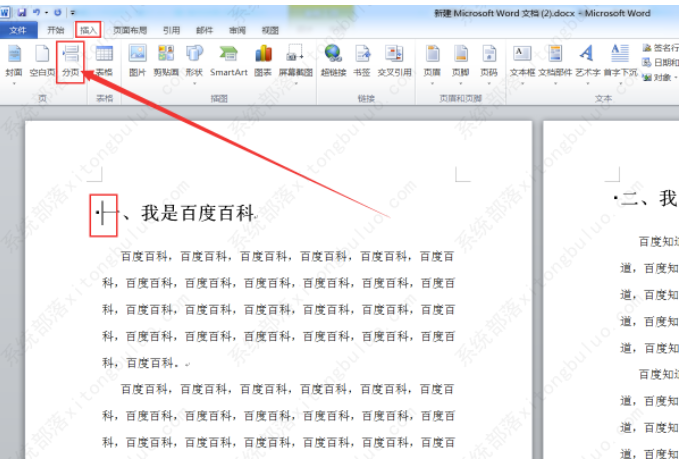This screenshot has width=682, height=461.
Task: Add a 书签 bookmark
Action: tap(362, 61)
